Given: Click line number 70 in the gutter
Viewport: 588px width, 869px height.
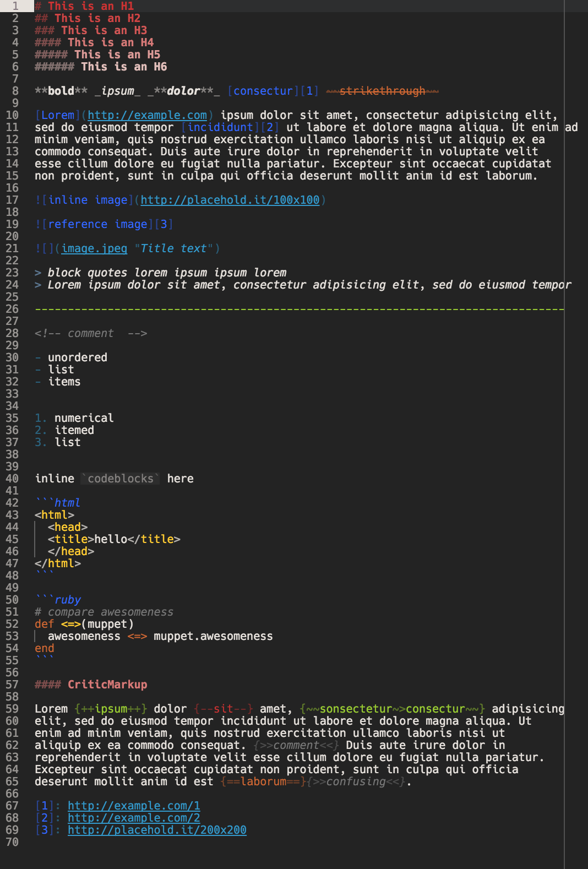Looking at the screenshot, I should pos(12,842).
